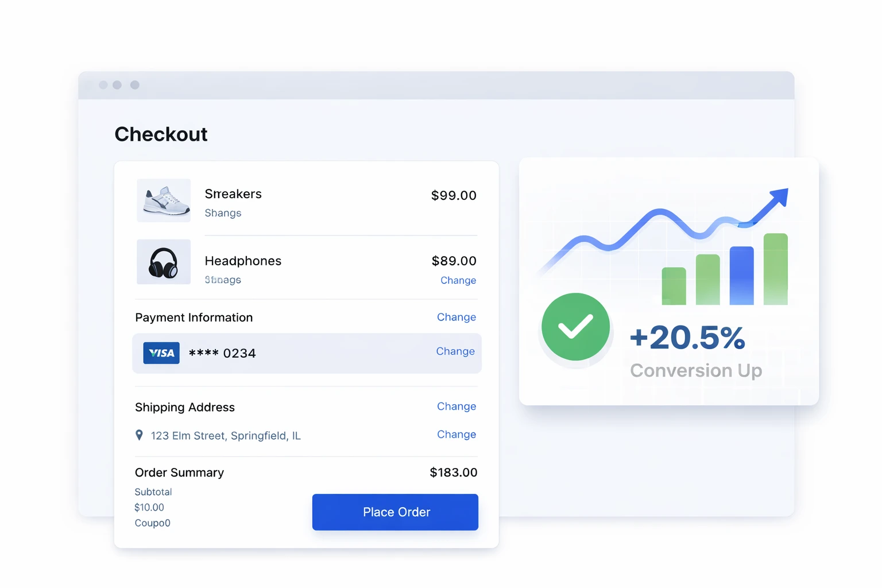Viewport: 882px width, 588px height.
Task: Click the Order Summary total $183.00
Action: coord(454,473)
